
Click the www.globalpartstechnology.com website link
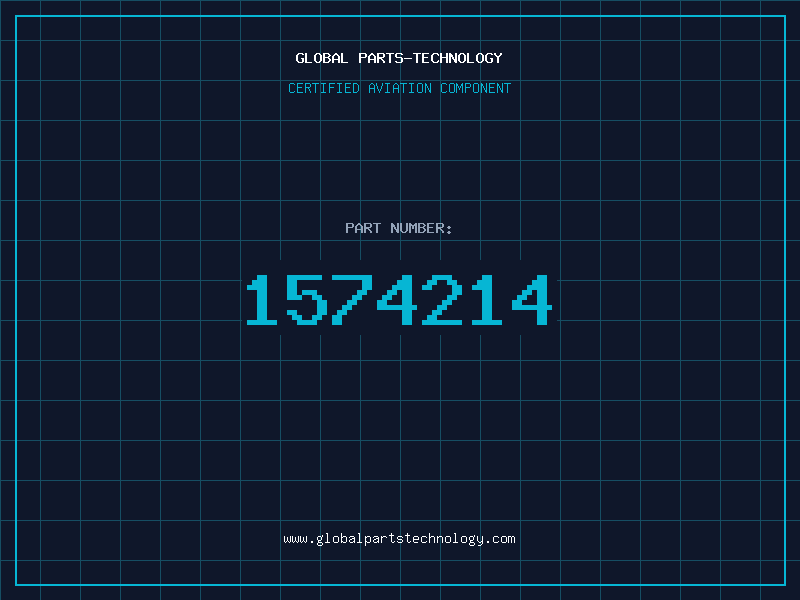click(399, 539)
